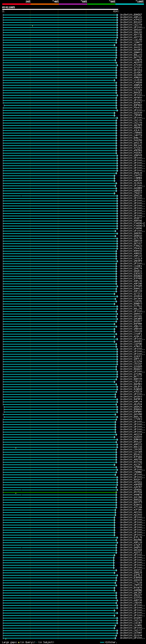Open hit UniRef100_Q7SXN1

[x=131, y=374]
